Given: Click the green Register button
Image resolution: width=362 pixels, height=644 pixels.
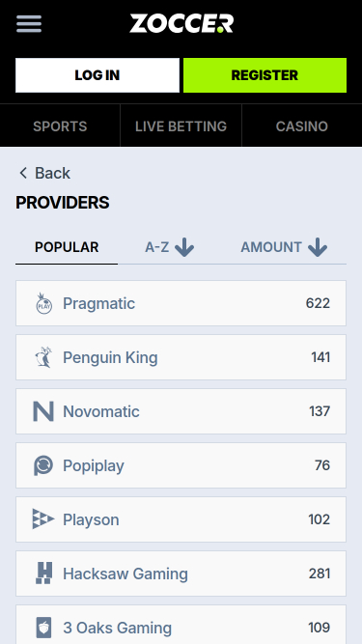Looking at the screenshot, I should coord(265,75).
